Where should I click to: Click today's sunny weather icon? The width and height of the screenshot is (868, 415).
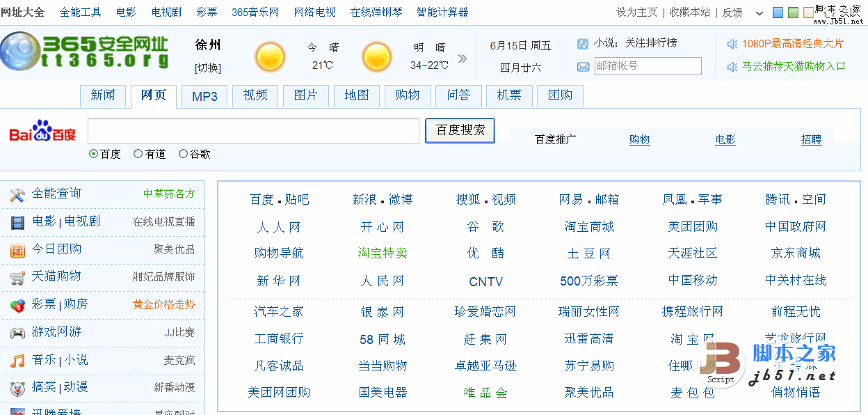tap(270, 57)
